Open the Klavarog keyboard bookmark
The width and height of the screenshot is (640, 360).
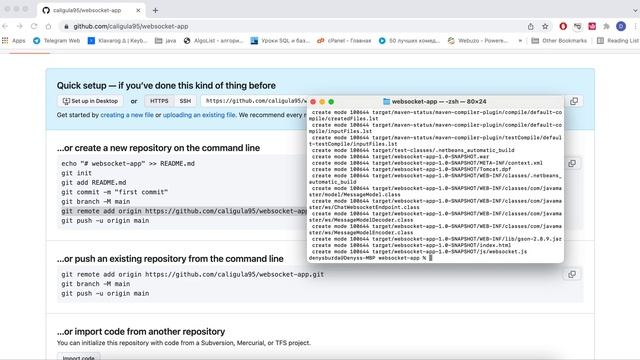tap(118, 40)
